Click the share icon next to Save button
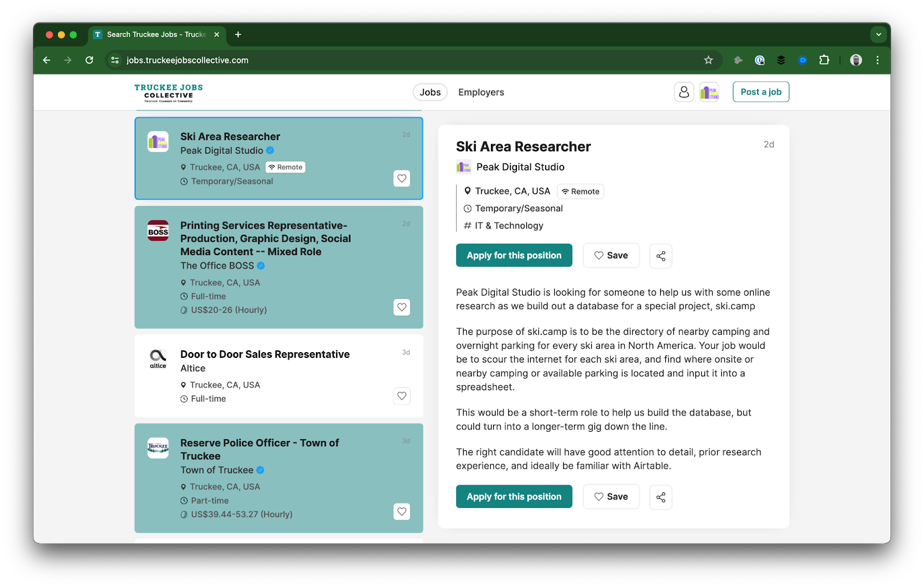924x587 pixels. click(660, 256)
